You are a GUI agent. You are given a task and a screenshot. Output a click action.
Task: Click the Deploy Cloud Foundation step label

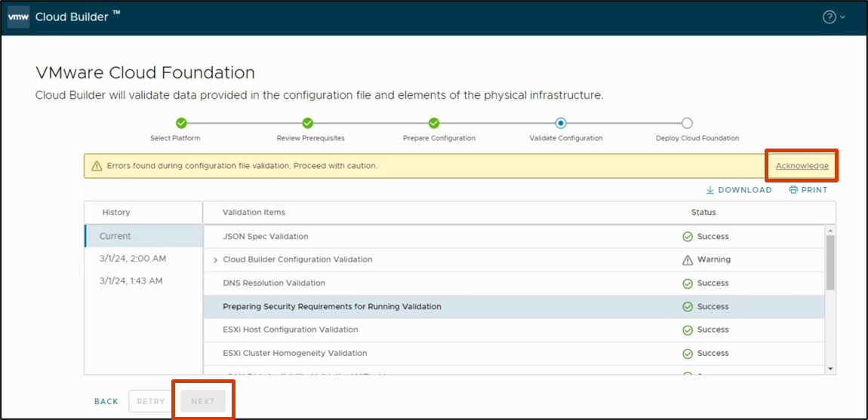[x=697, y=138]
